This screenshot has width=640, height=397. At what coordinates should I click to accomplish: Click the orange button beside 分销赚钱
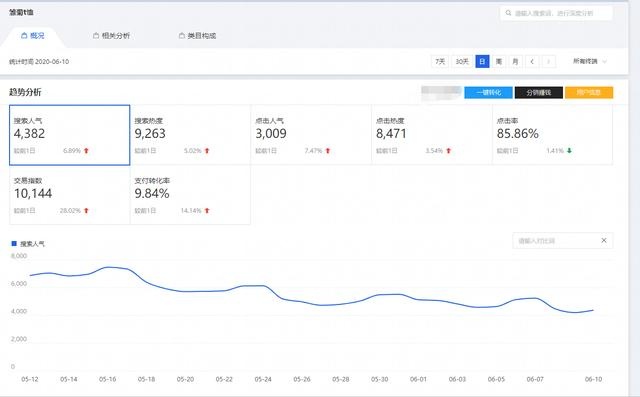[x=589, y=93]
